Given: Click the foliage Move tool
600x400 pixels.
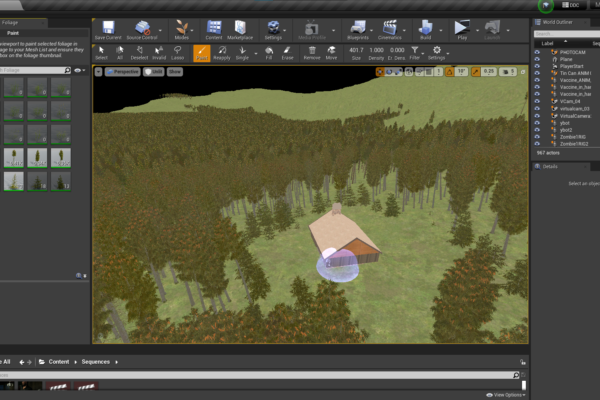Looking at the screenshot, I should click(331, 53).
